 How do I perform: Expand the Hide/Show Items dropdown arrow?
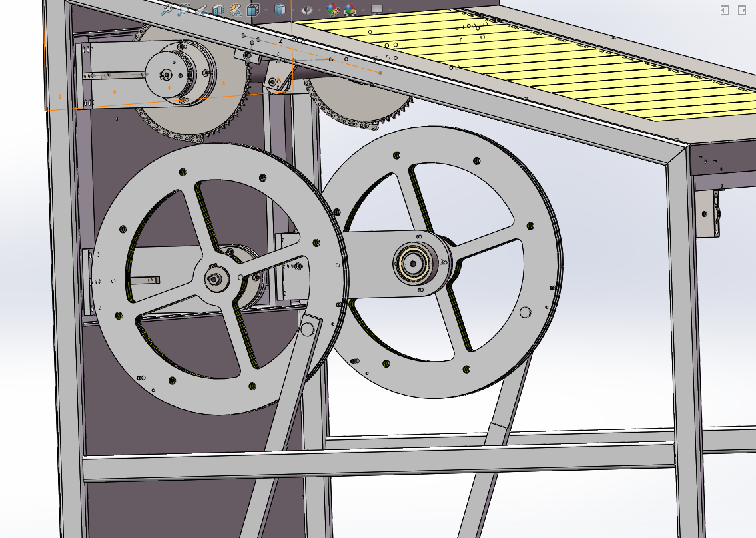click(x=319, y=10)
